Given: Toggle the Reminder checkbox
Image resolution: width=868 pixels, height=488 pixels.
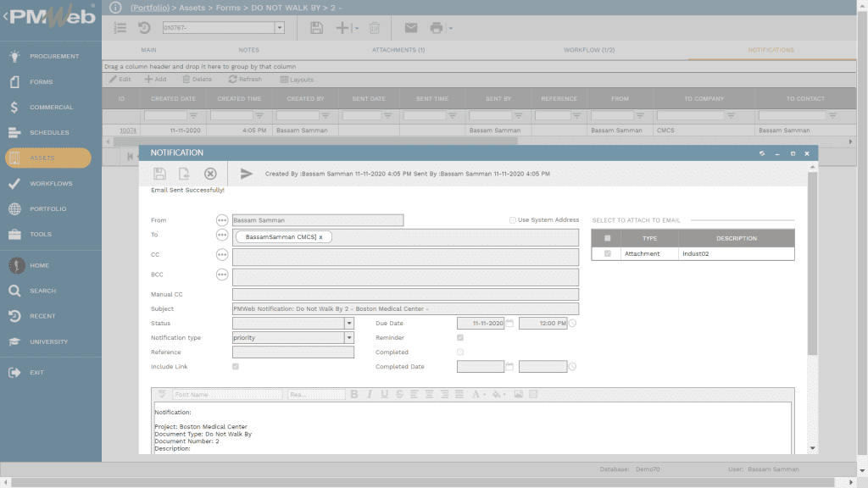Looking at the screenshot, I should [460, 337].
